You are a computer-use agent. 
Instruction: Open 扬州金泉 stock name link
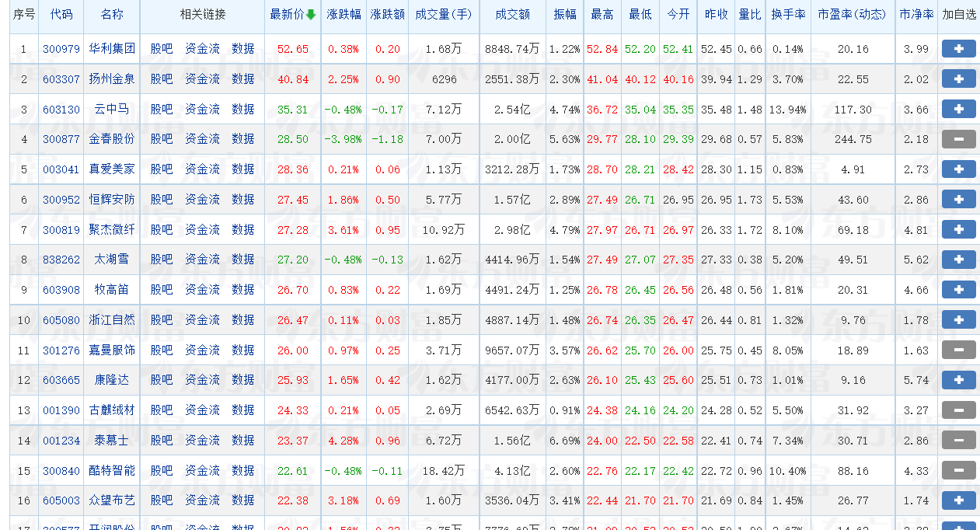pos(112,79)
